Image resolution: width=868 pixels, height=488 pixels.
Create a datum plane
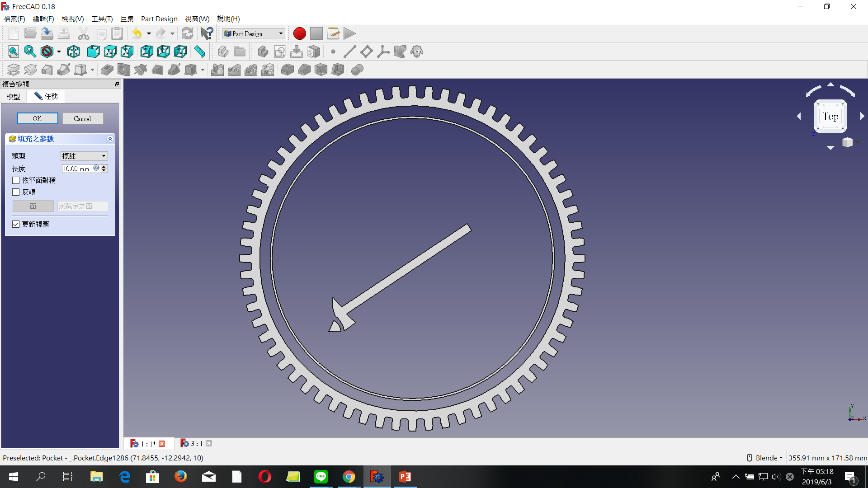click(x=367, y=52)
